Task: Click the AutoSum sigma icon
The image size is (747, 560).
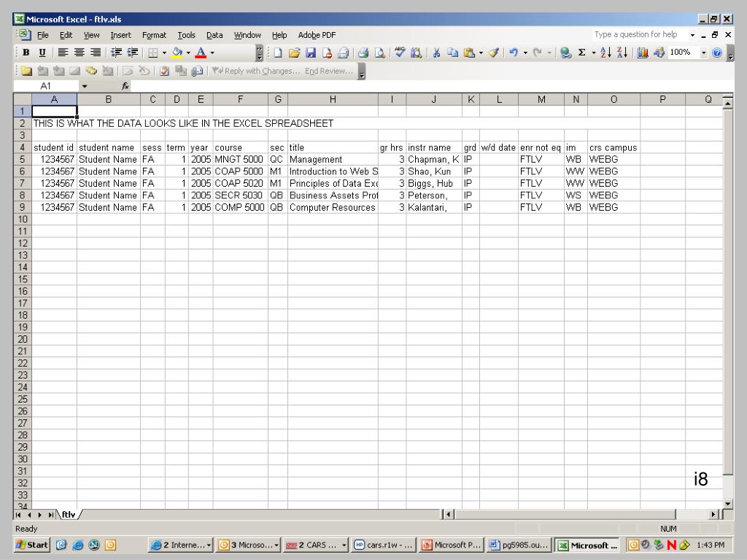Action: [583, 52]
